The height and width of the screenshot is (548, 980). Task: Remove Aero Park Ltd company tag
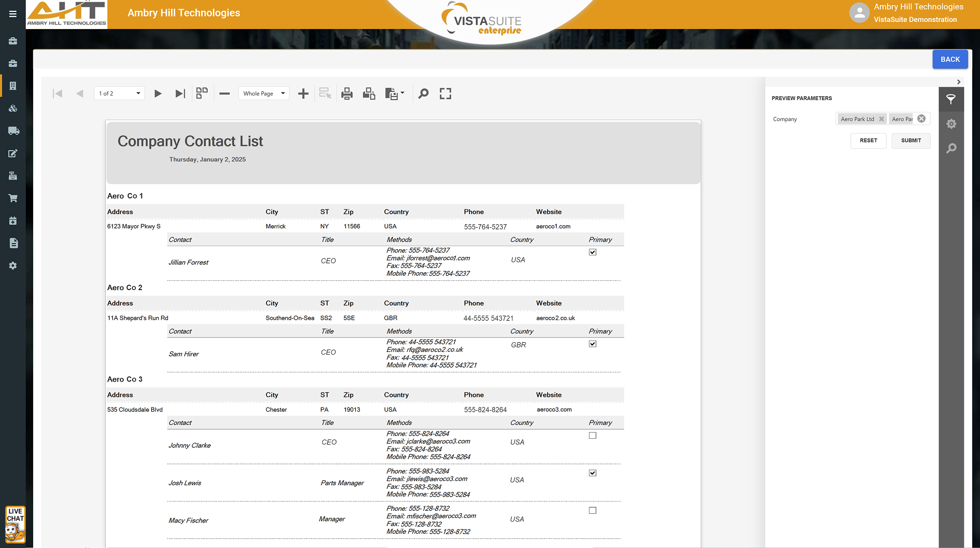881,119
